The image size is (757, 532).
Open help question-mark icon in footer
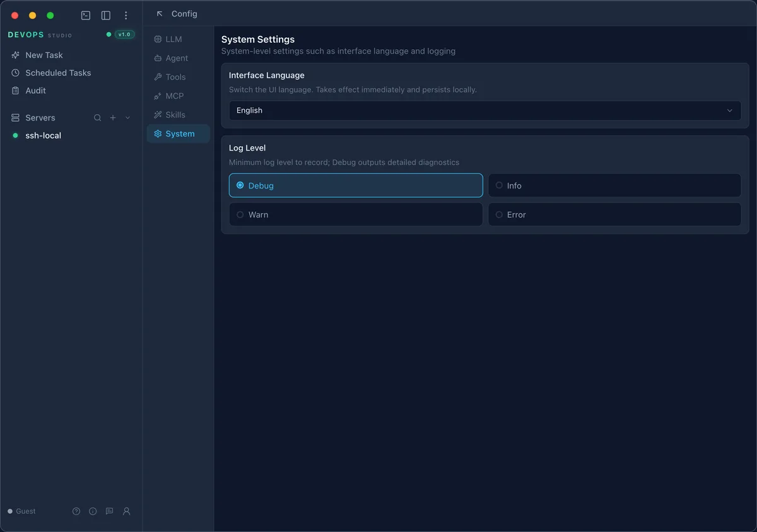(x=76, y=511)
